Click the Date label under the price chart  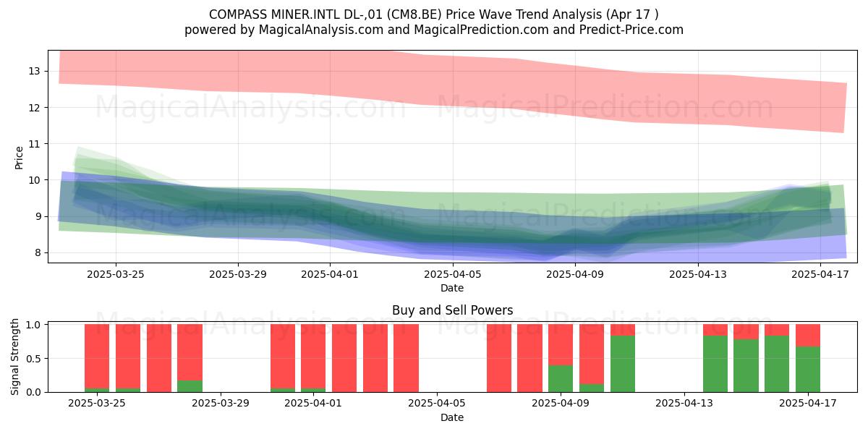[x=452, y=288]
